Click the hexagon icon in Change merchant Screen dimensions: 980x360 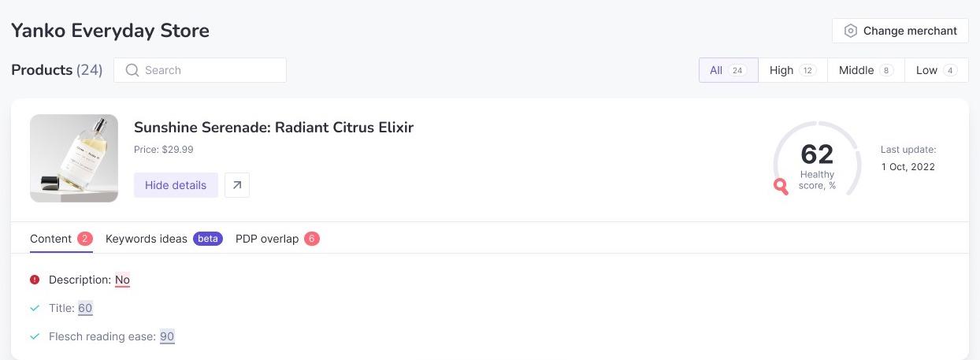pyautogui.click(x=851, y=31)
